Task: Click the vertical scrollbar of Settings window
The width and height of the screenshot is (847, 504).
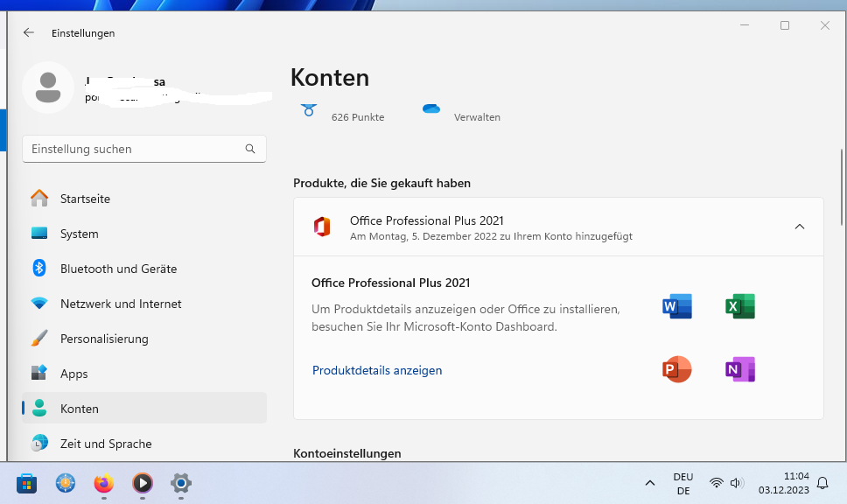Action: (842, 187)
